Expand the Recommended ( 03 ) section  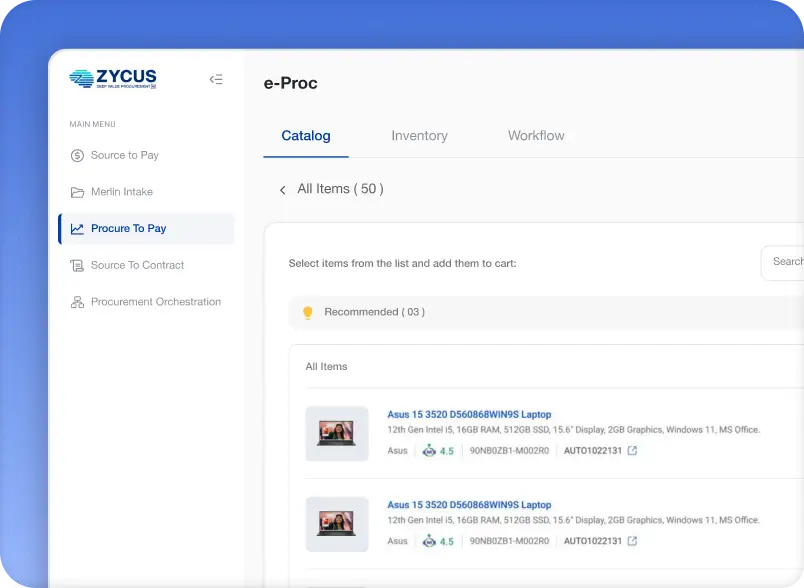(374, 312)
